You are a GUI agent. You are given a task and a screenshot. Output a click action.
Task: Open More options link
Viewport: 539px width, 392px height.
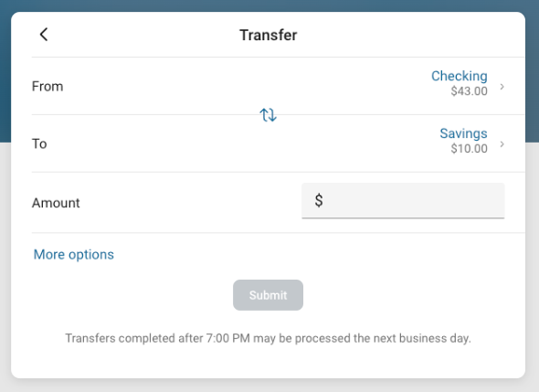click(74, 254)
